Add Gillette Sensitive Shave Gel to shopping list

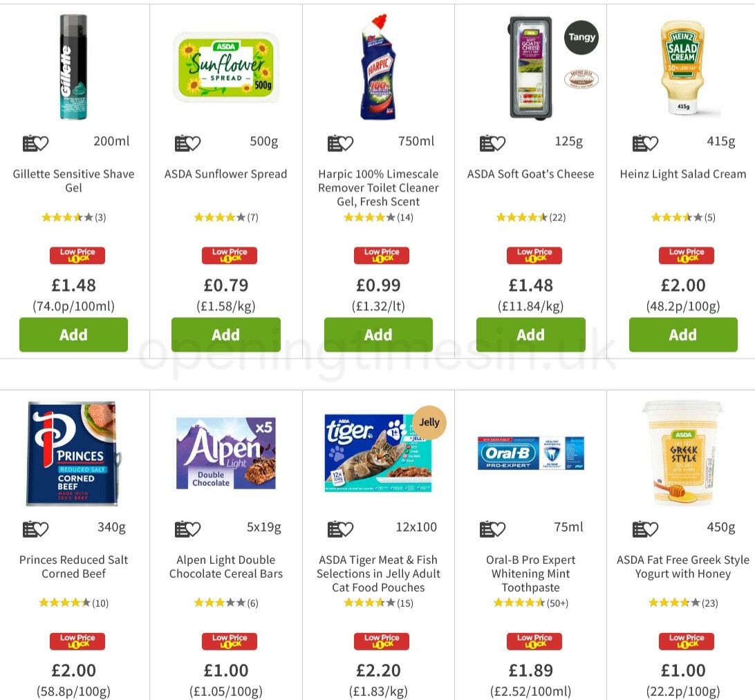coord(30,142)
